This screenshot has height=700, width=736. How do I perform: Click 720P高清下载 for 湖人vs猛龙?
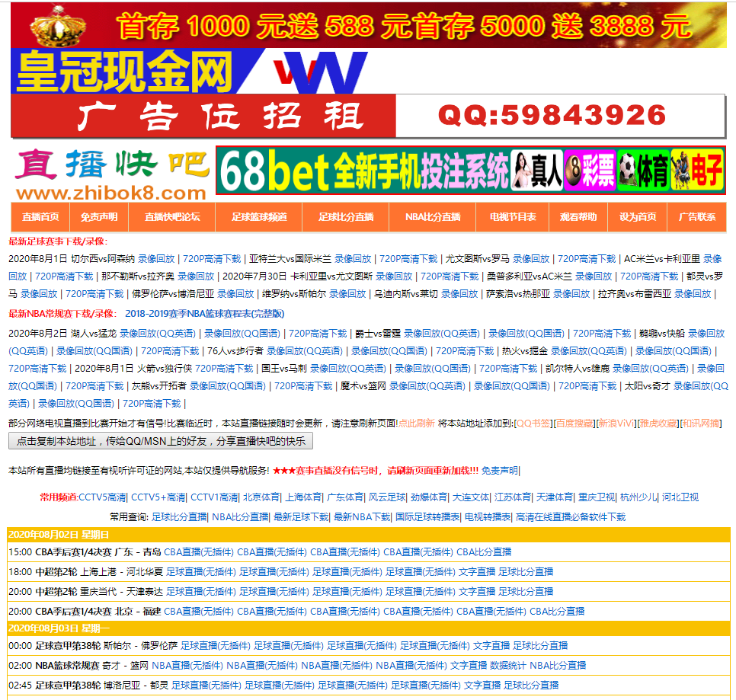[x=318, y=334]
